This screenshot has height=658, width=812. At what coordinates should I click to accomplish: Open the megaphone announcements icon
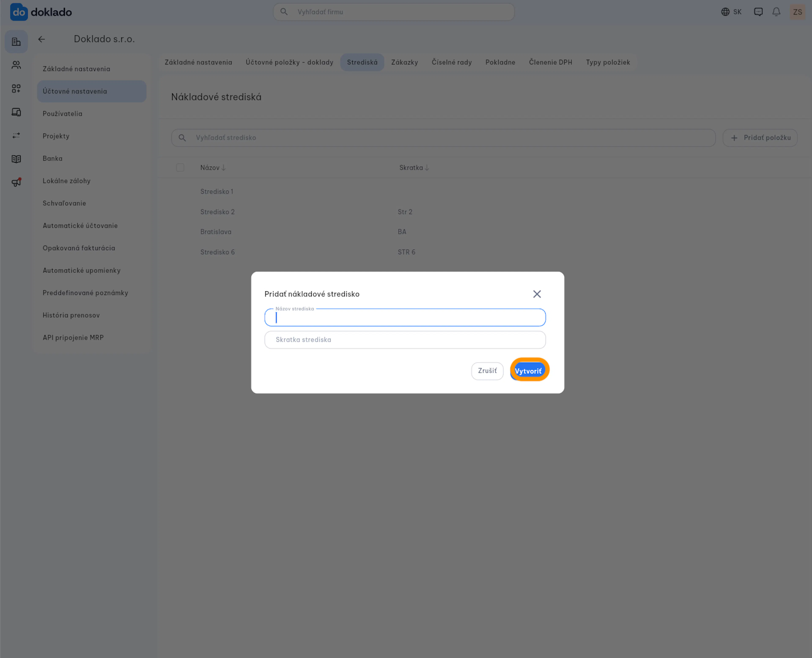click(16, 182)
